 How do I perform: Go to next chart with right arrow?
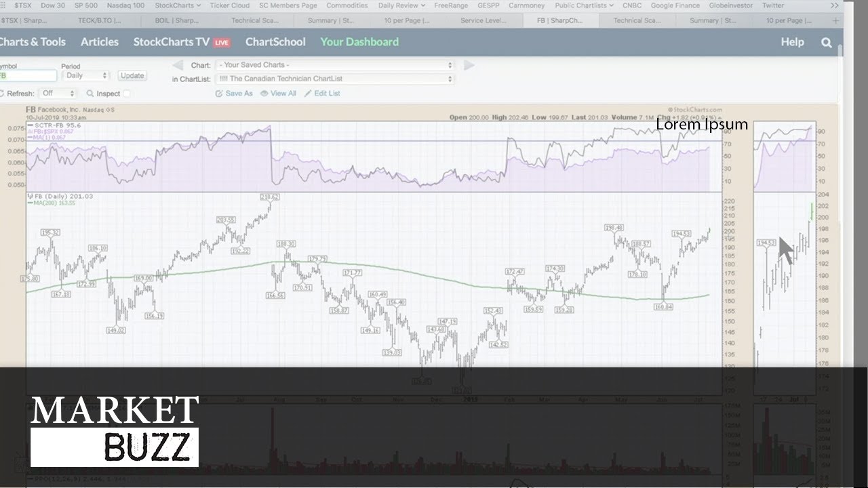pos(469,65)
